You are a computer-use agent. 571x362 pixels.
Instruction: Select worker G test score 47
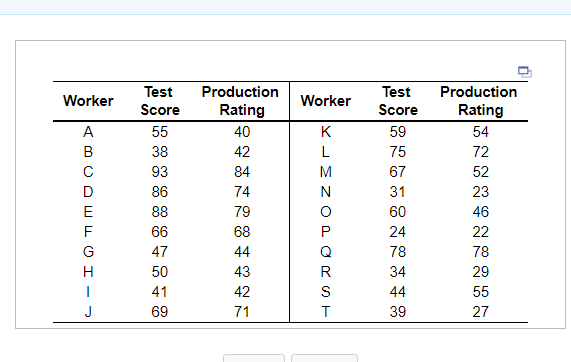[160, 252]
